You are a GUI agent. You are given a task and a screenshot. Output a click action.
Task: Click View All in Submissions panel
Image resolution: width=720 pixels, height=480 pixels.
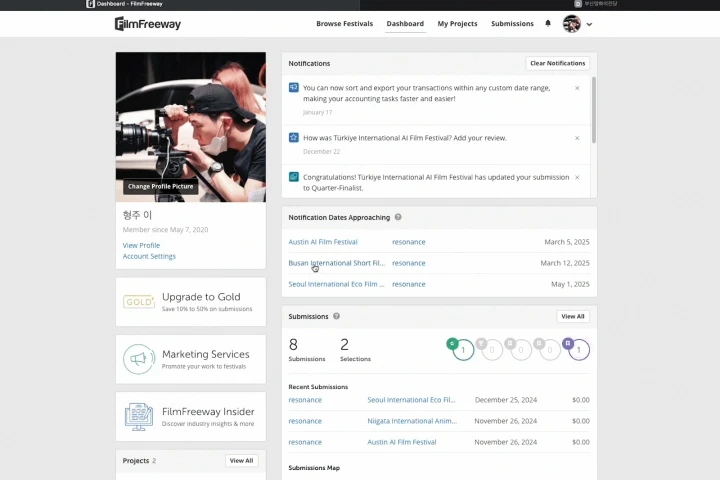(x=573, y=316)
